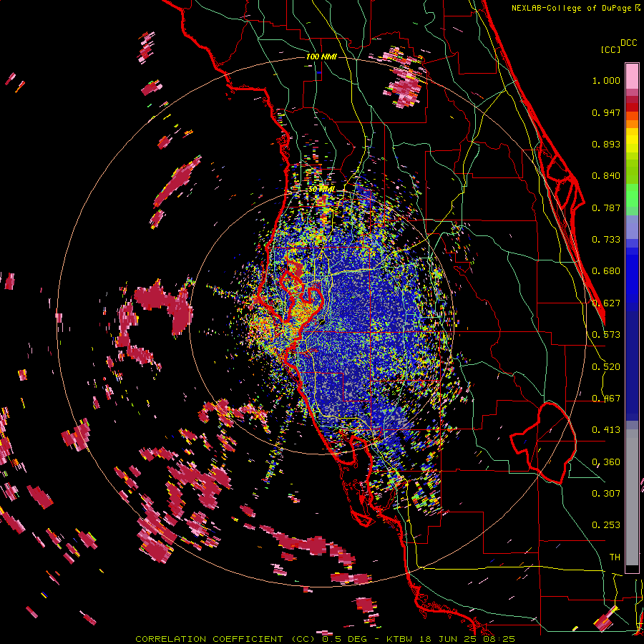Click the 0.787 color scale value
Image resolution: width=644 pixels, height=644 pixels.
point(606,208)
